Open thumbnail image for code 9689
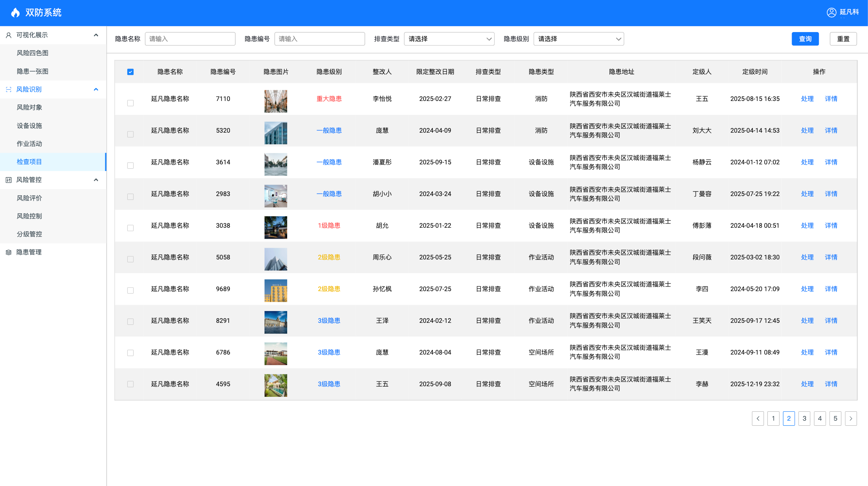868x486 pixels. 275,290
